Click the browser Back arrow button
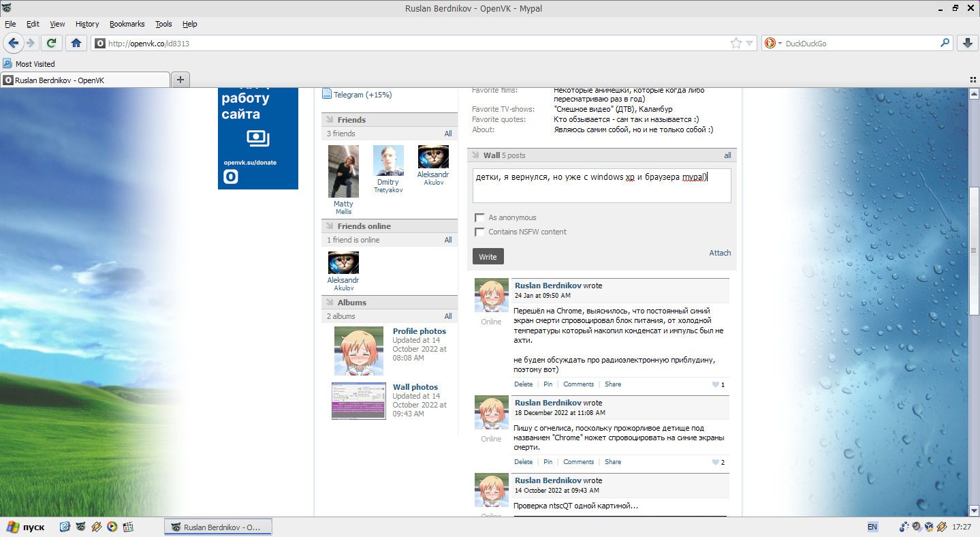This screenshot has height=537, width=980. pos(14,43)
